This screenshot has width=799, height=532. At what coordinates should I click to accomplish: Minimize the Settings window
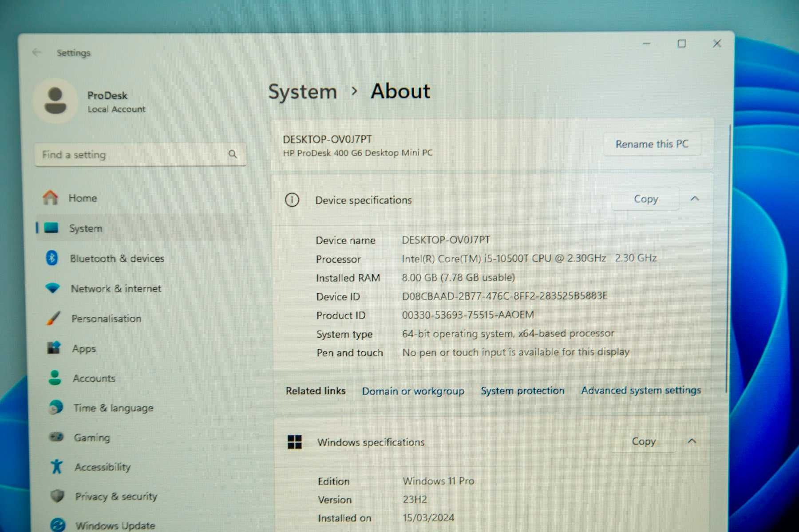click(646, 43)
